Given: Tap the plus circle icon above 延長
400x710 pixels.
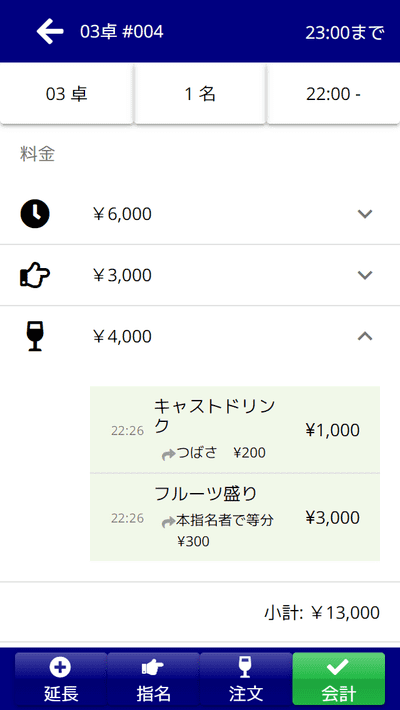Looking at the screenshot, I should click(x=61, y=668).
